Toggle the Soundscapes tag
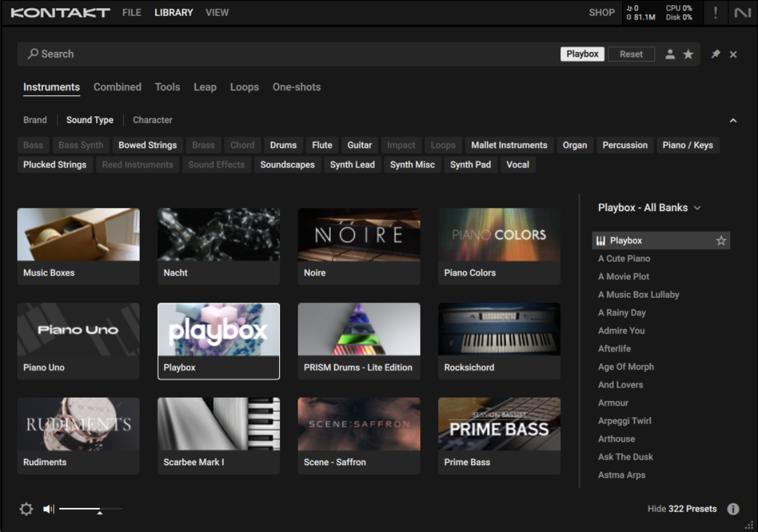Viewport: 758px width, 532px height. (x=287, y=165)
